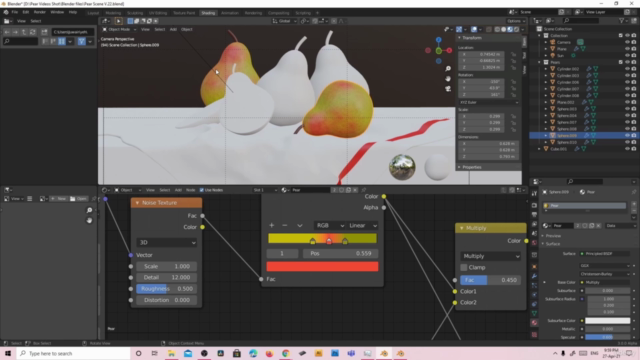Toggle Pears collection exclude checkbox
640x360 pixels.
point(621,62)
